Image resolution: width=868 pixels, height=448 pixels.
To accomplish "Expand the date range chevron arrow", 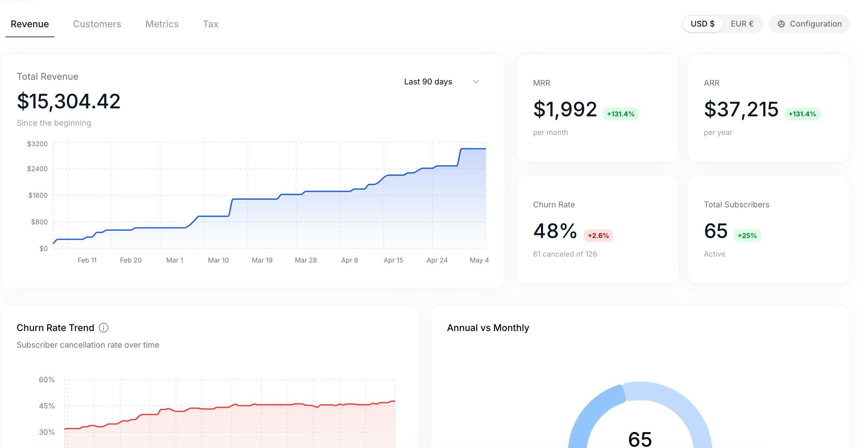I will point(476,82).
